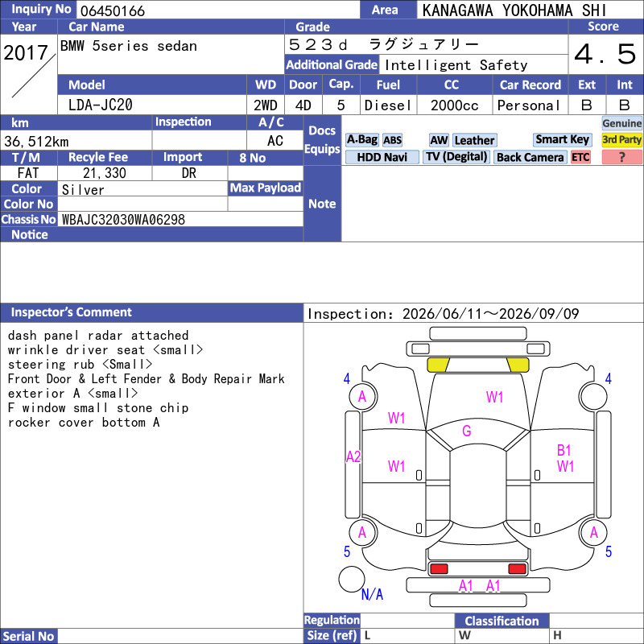Screen dimensions: 644x644
Task: Click the G mark on the windshield
Action: [467, 431]
